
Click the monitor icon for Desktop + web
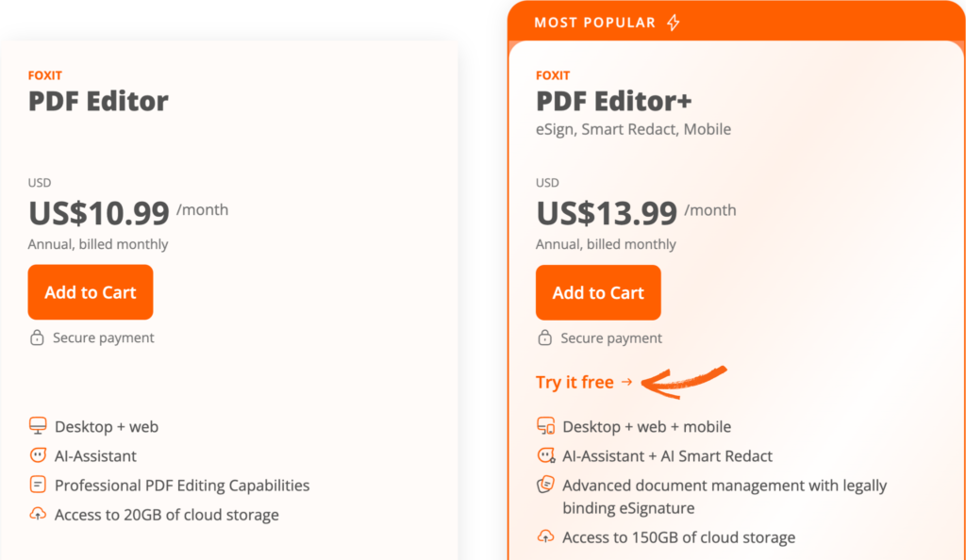38,426
